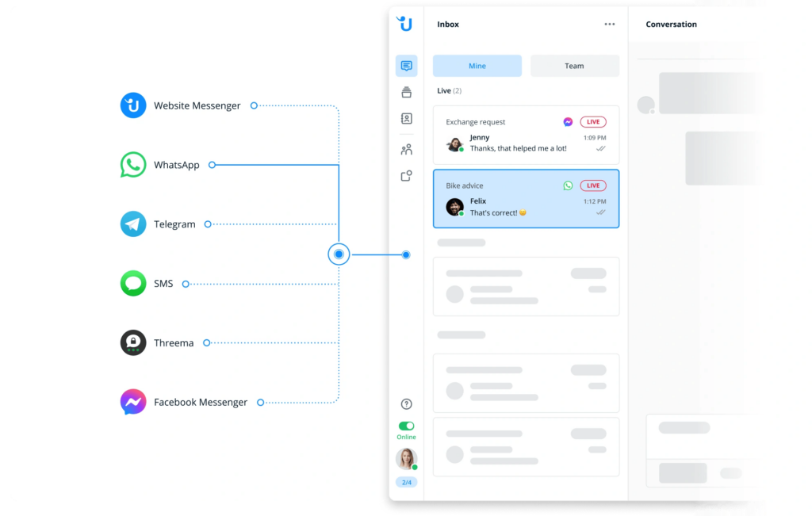Image resolution: width=812 pixels, height=516 pixels.
Task: Click the green SMS channel icon
Action: pyautogui.click(x=133, y=284)
